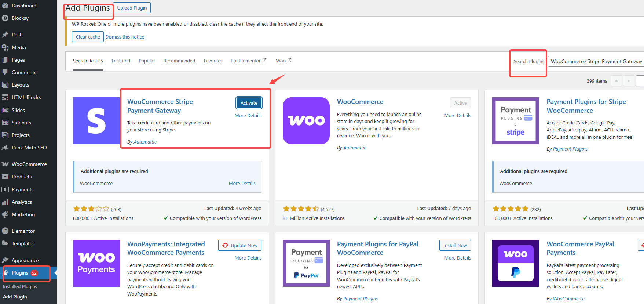Click the Elementor sidebar icon
644x304 pixels.
point(5,231)
